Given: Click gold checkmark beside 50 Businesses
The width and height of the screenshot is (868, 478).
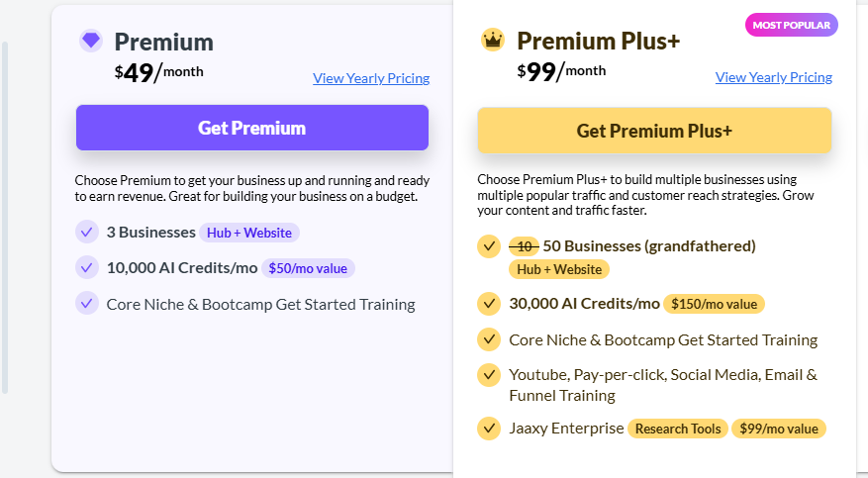Looking at the screenshot, I should tap(489, 245).
